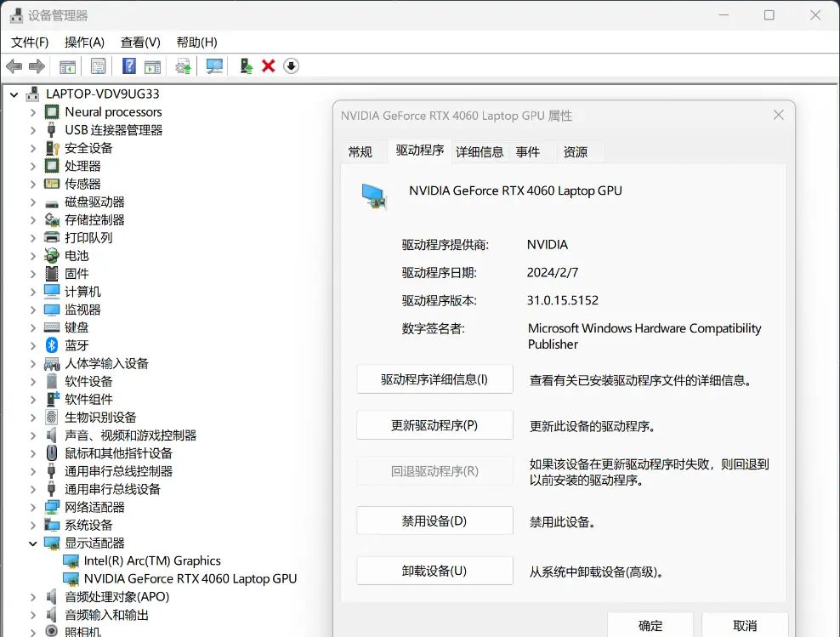Click the Neural processors chip icon
Image resolution: width=840 pixels, height=637 pixels.
click(x=52, y=112)
